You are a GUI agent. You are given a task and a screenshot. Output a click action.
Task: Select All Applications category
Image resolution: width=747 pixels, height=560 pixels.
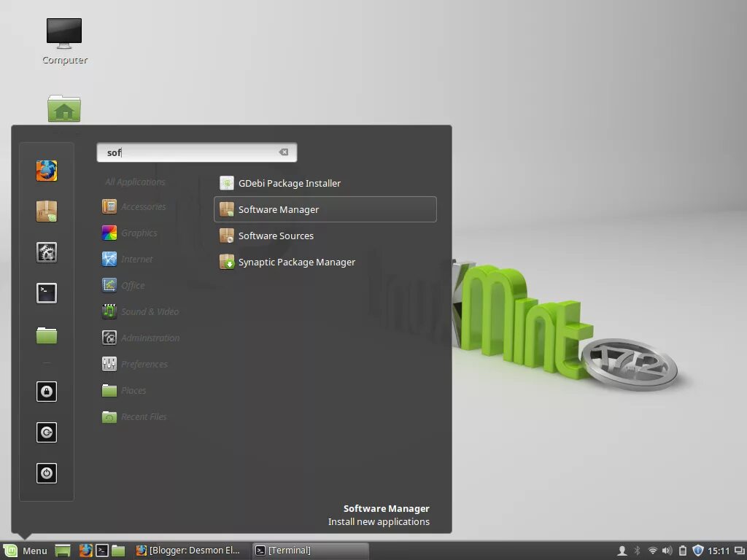point(135,182)
